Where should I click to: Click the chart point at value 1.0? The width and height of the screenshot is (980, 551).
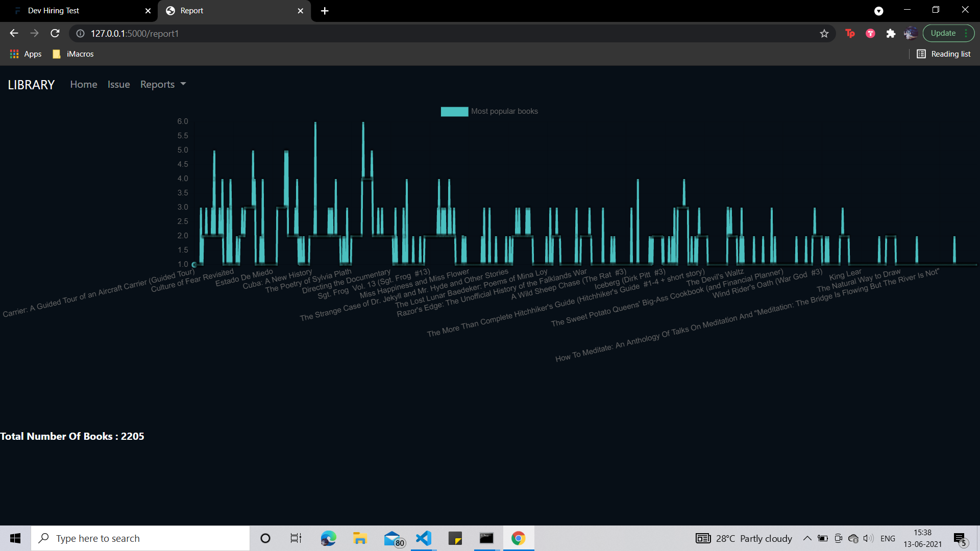[x=194, y=264]
